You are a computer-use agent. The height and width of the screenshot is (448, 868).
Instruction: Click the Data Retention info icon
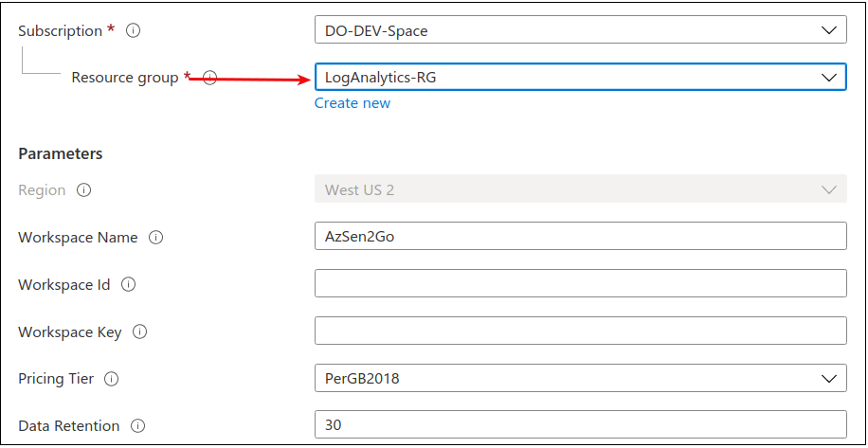pyautogui.click(x=138, y=426)
